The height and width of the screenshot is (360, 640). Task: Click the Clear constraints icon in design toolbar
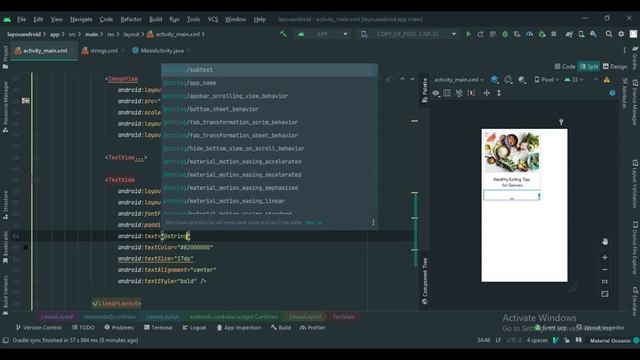459,93
